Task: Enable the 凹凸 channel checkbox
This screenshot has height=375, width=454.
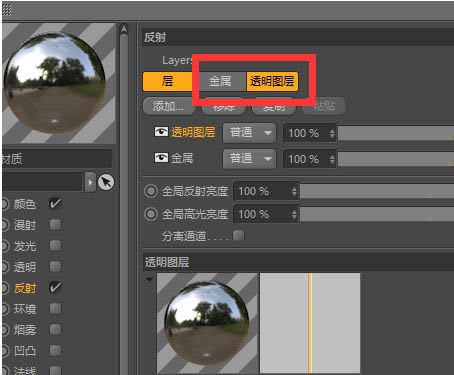Action: pyautogui.click(x=55, y=350)
